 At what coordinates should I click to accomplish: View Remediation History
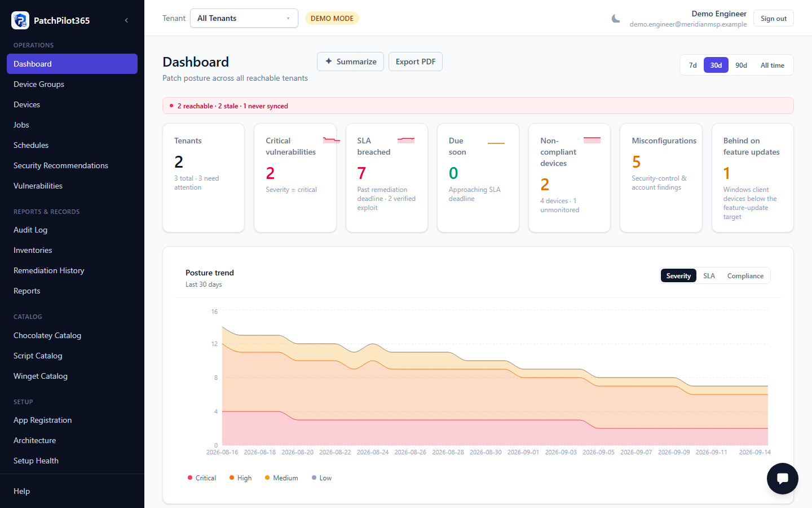72,270
